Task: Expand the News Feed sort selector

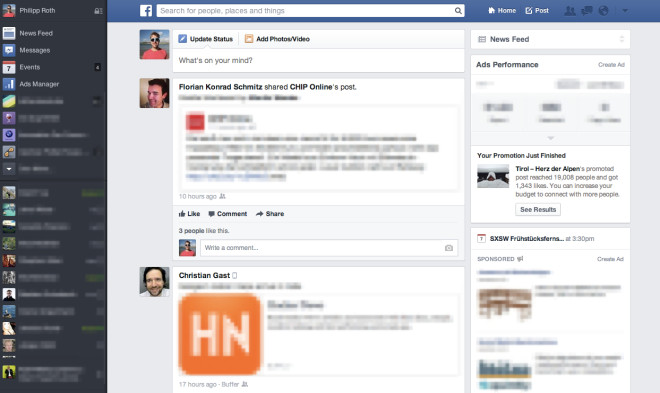Action: pos(622,39)
